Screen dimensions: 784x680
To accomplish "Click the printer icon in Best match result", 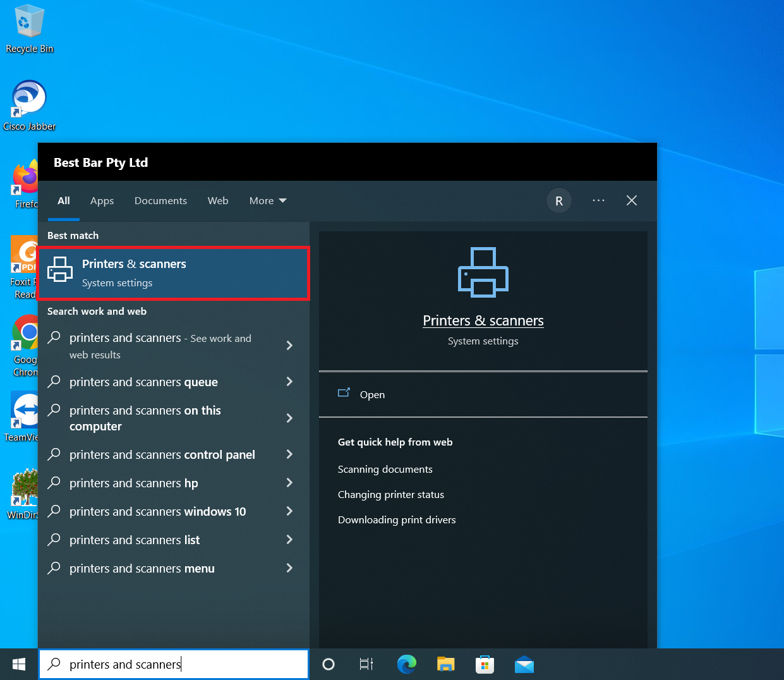I will [60, 269].
